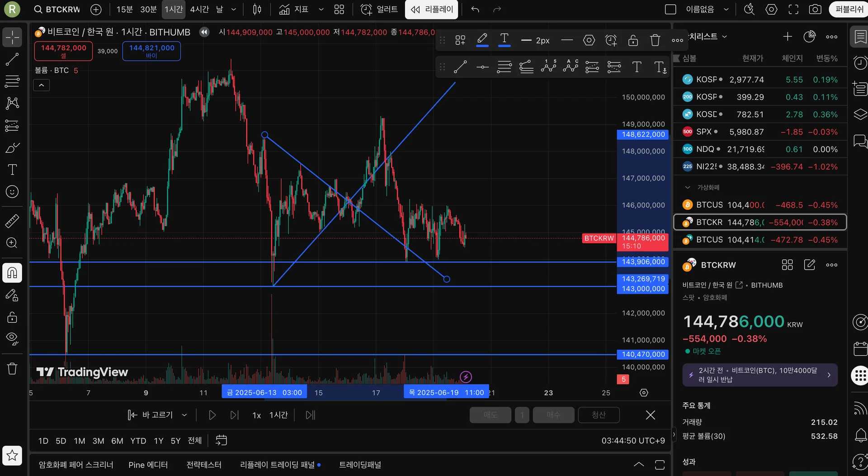
Task: Open the economic calendar in right sidebar
Action: pos(860,349)
